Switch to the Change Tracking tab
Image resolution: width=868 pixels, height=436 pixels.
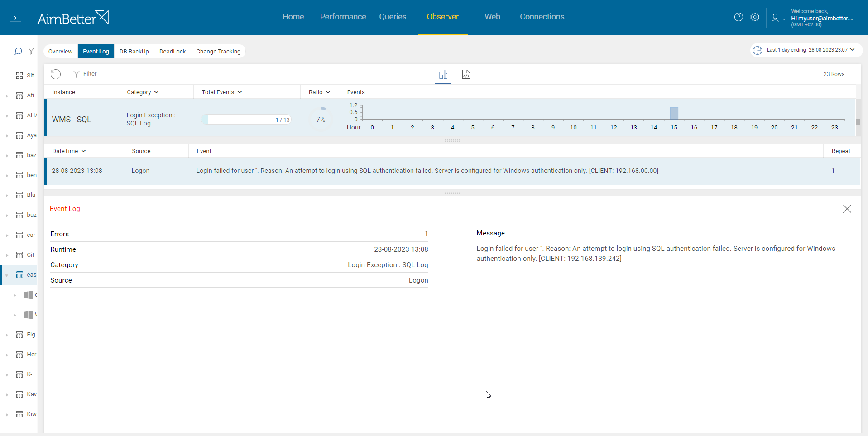[x=218, y=51]
